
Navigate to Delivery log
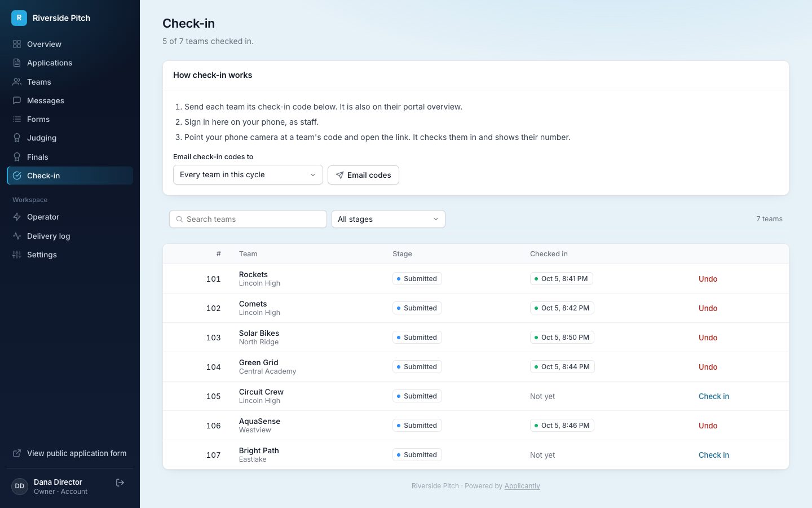pyautogui.click(x=70, y=236)
